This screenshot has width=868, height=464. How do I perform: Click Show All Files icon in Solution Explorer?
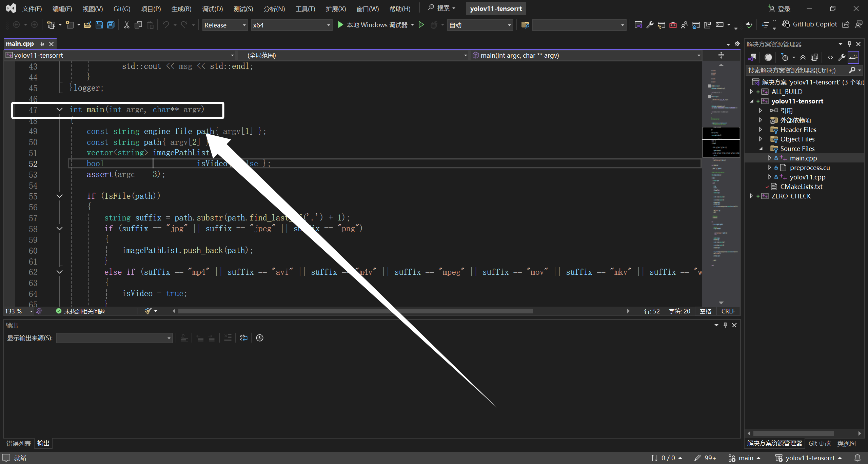(814, 57)
